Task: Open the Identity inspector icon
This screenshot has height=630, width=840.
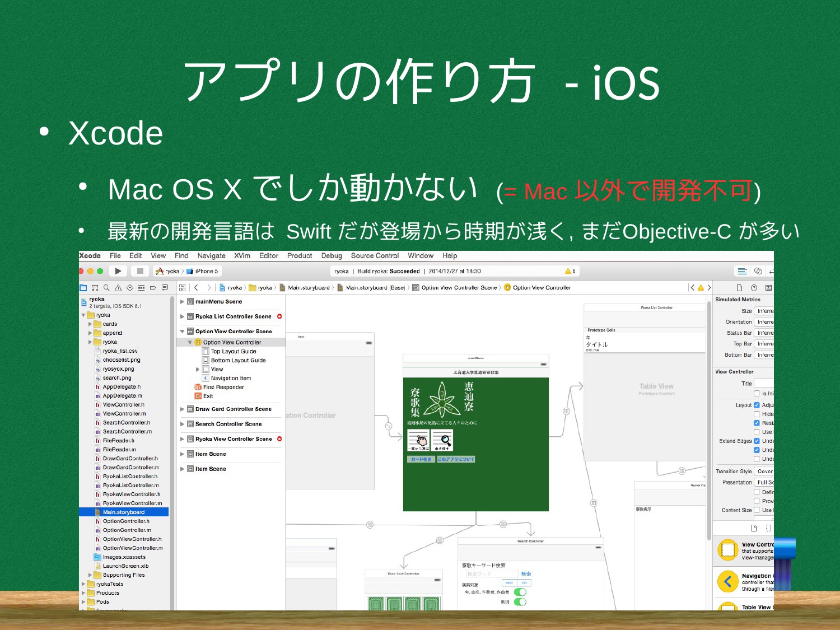Action: coord(768,288)
